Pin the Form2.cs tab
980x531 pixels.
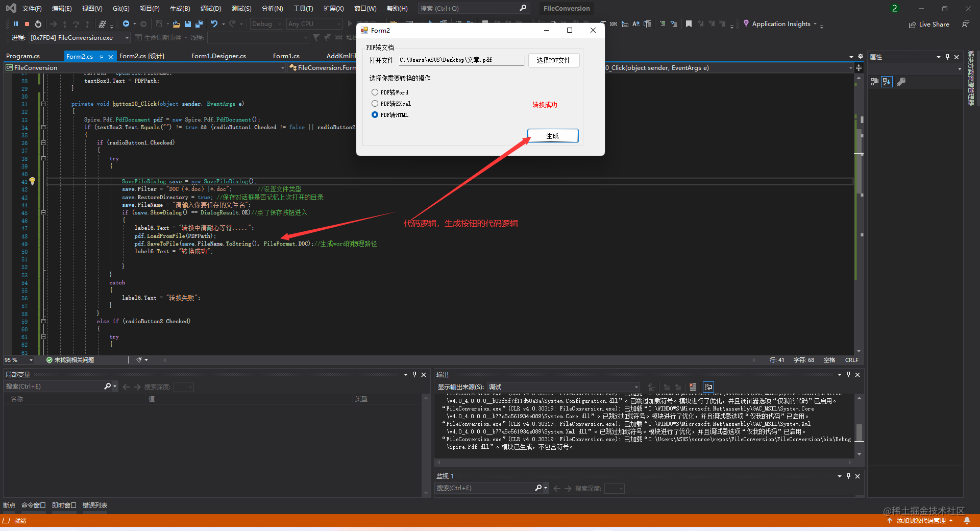point(101,57)
